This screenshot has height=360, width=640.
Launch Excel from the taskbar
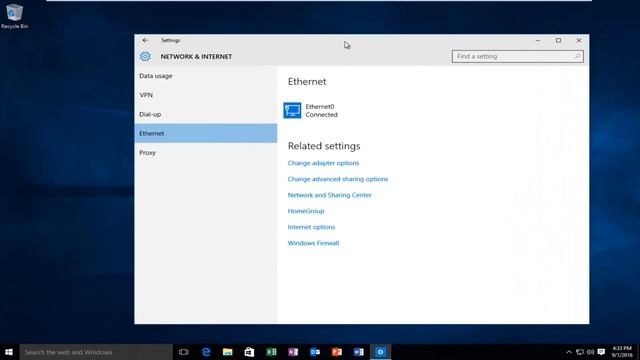click(x=271, y=352)
